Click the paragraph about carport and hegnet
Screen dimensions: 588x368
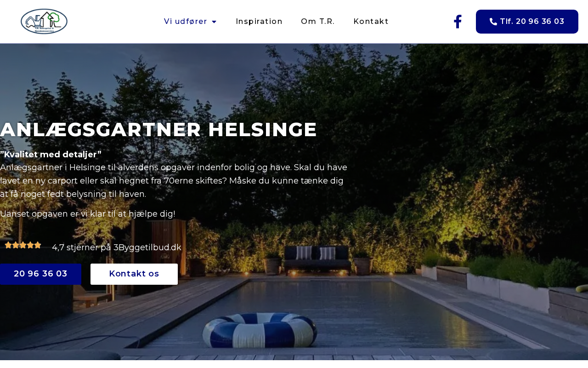[174, 181]
